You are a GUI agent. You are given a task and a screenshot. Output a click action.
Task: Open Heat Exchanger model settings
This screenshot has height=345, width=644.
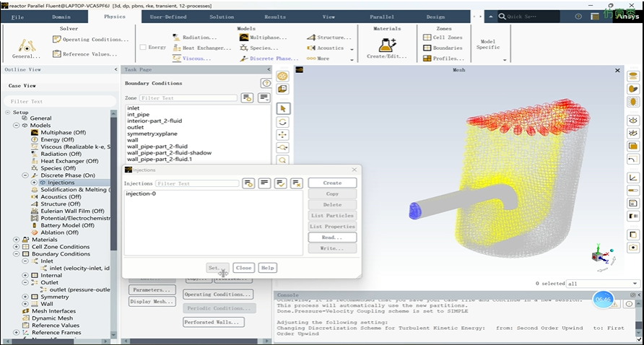(202, 48)
